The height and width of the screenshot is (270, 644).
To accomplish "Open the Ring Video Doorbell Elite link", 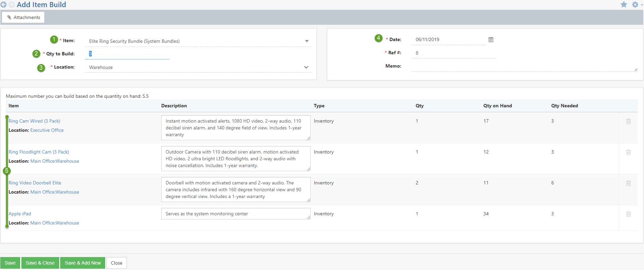I will point(35,183).
